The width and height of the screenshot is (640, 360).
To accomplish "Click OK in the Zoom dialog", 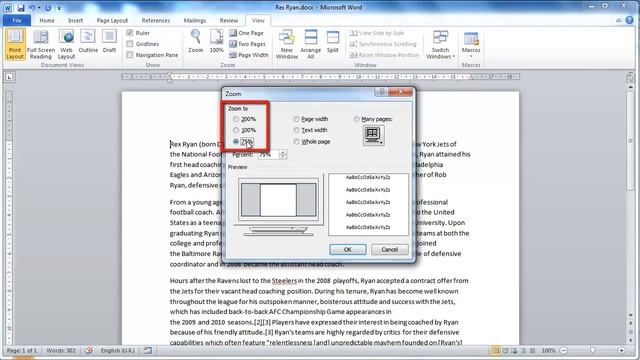I will 348,249.
